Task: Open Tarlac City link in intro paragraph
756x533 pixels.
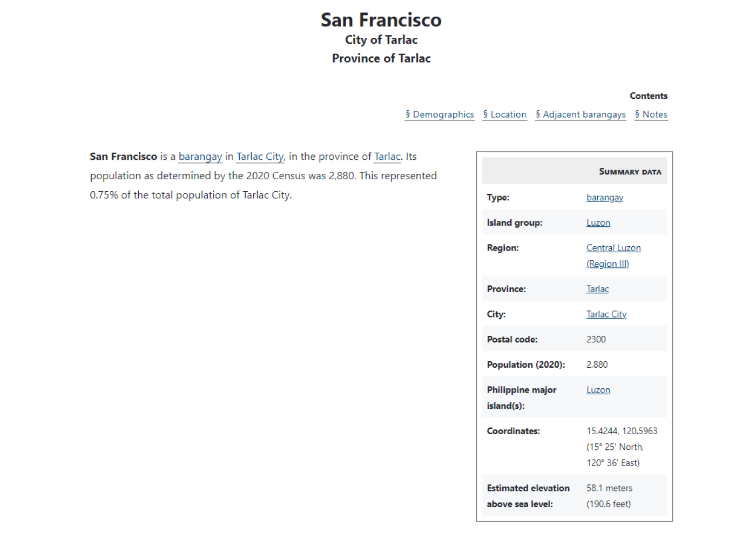Action: point(260,157)
